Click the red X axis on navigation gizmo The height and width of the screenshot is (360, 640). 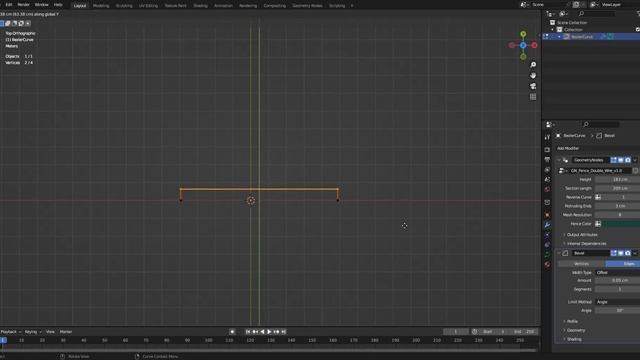pyautogui.click(x=534, y=45)
